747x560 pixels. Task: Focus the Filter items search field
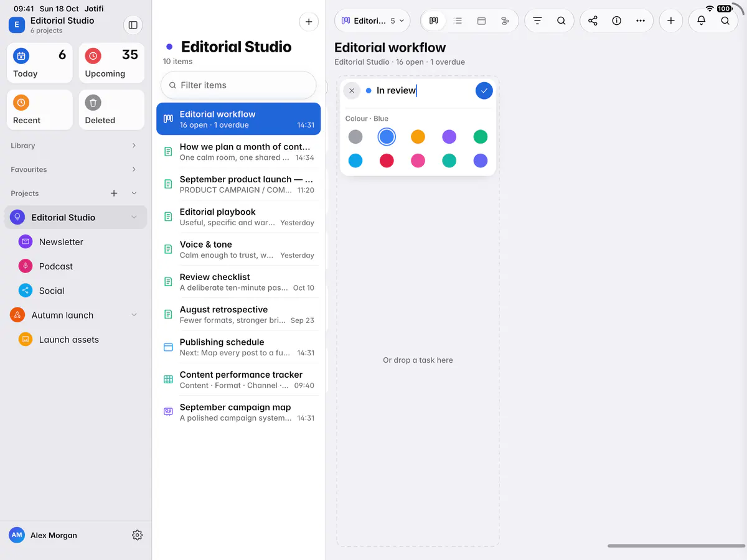238,85
